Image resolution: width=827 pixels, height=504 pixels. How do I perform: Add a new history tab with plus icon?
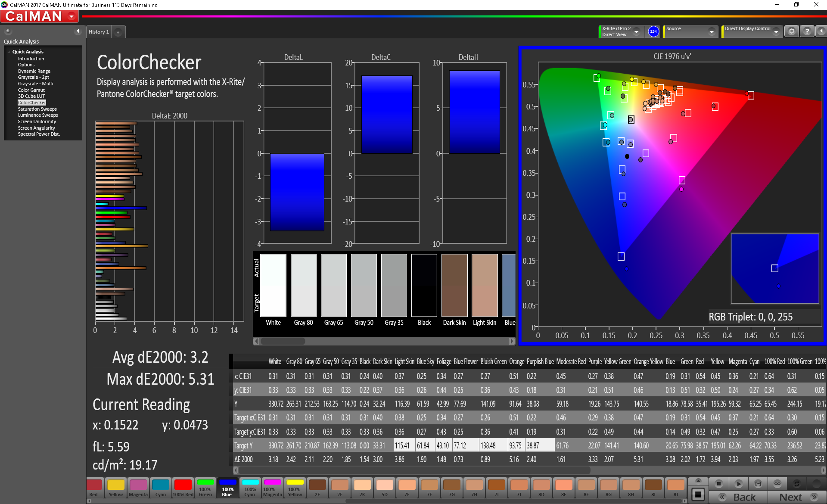click(x=118, y=32)
